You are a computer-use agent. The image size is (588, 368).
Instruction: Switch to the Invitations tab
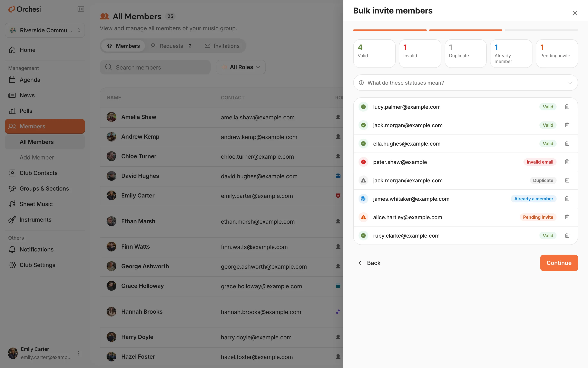tap(222, 46)
